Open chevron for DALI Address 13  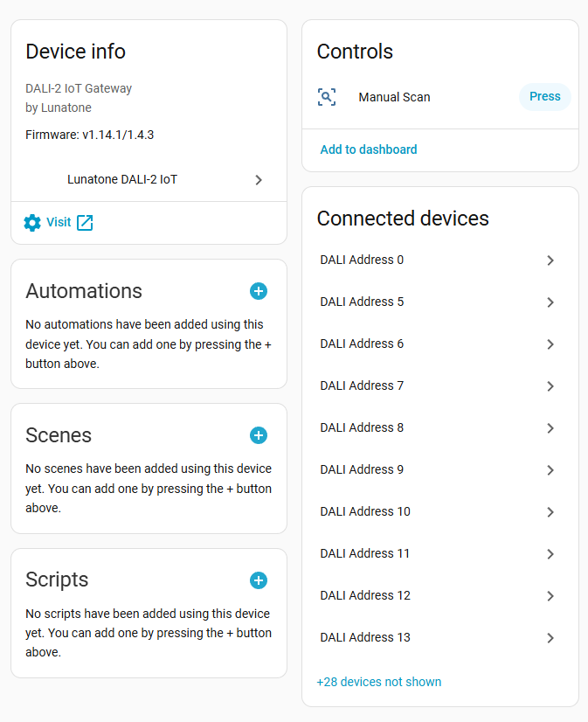point(550,638)
